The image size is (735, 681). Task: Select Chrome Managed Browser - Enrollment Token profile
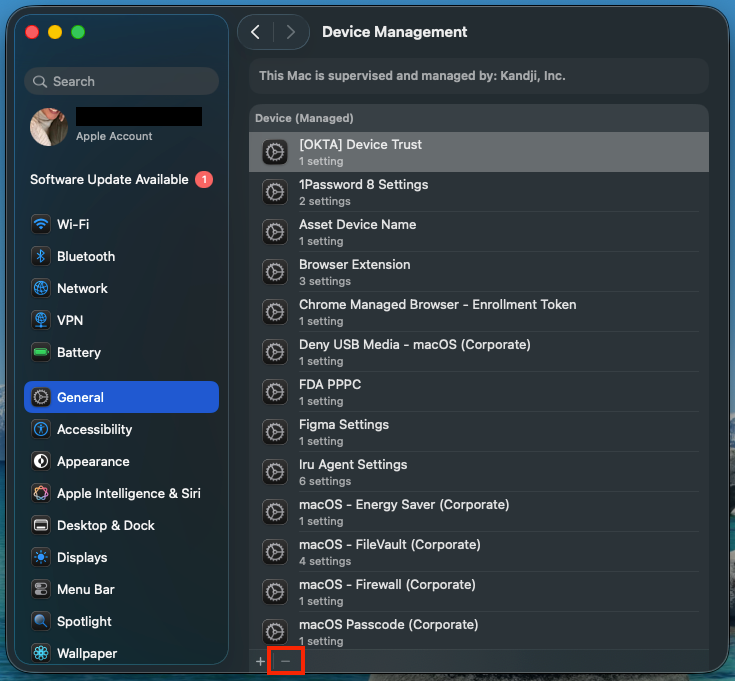coord(479,312)
